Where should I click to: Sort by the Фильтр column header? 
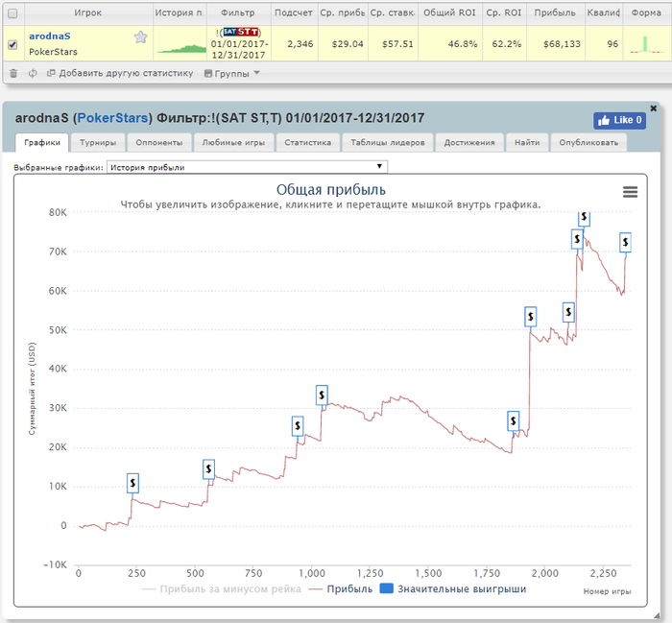coord(238,12)
